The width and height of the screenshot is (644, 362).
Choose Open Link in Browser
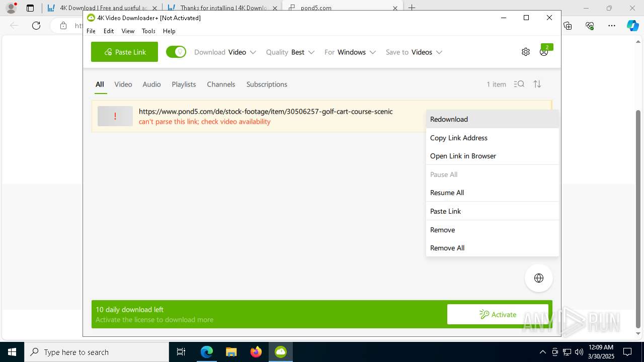tap(492, 156)
